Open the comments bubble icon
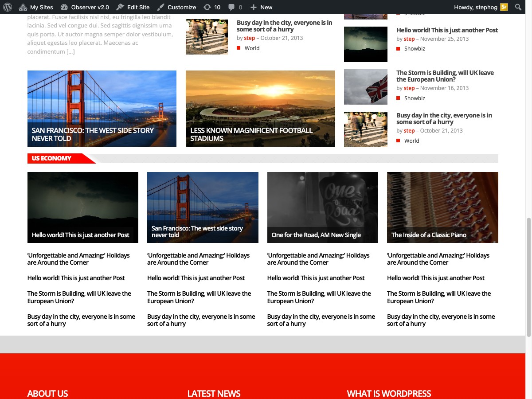This screenshot has width=532, height=399. 235,7
